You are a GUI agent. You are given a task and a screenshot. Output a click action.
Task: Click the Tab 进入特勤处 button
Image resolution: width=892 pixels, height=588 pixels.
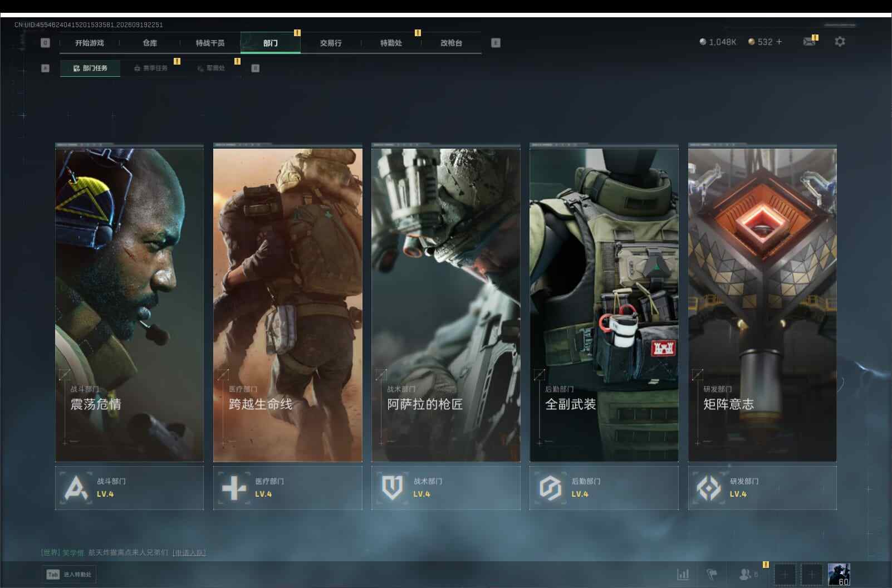coord(68,575)
